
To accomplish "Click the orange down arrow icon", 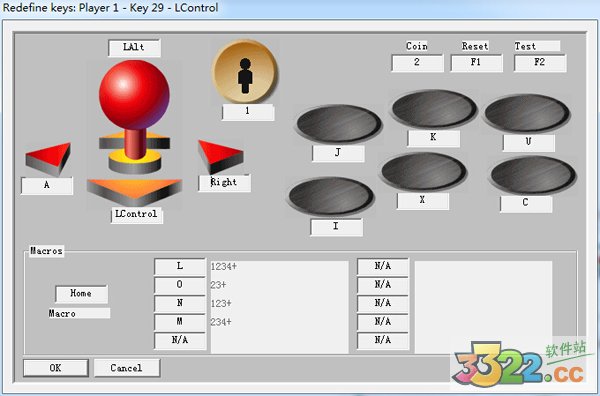I will [134, 192].
